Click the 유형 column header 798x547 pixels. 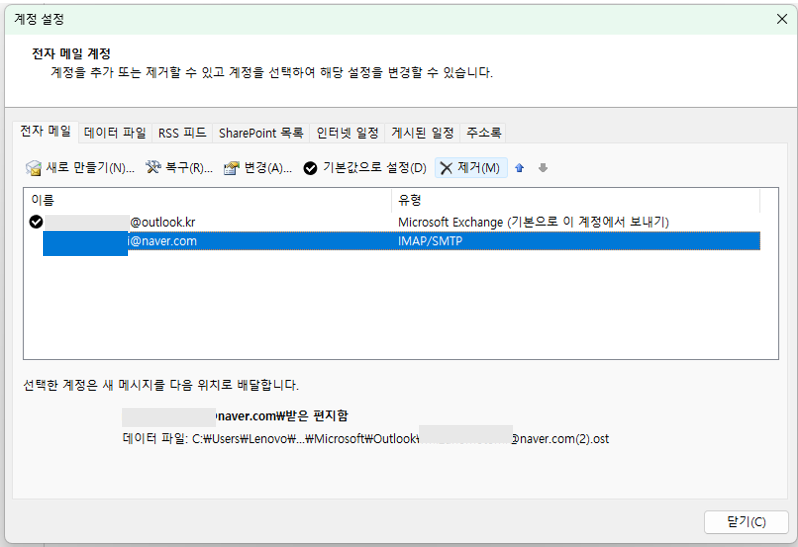pyautogui.click(x=576, y=200)
